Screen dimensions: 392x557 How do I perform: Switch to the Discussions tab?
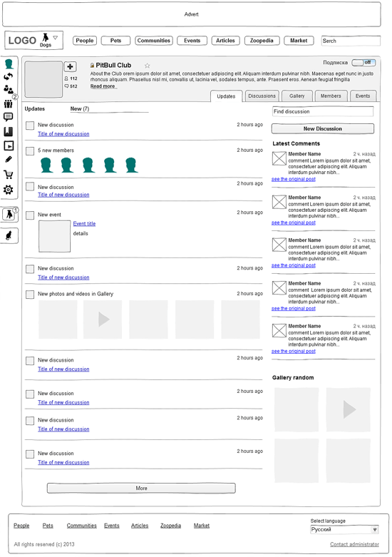click(x=262, y=96)
